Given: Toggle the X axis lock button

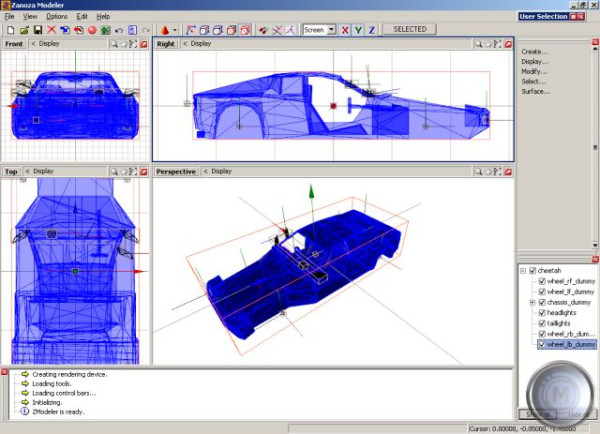Looking at the screenshot, I should (346, 30).
